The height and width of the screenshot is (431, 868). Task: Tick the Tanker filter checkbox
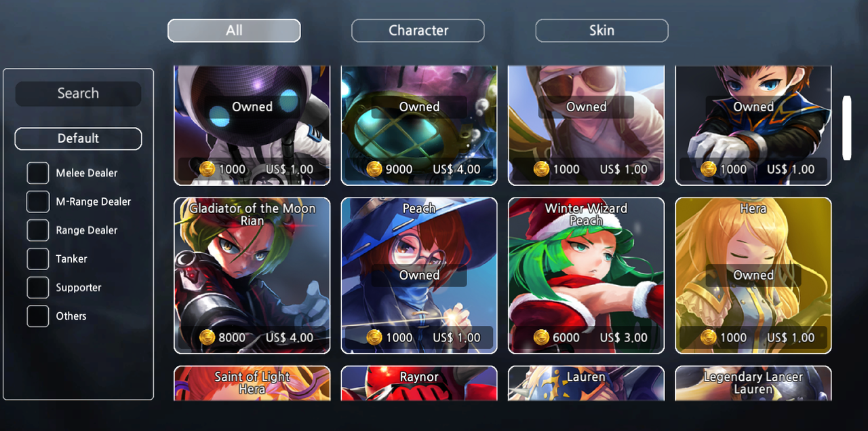pyautogui.click(x=38, y=259)
